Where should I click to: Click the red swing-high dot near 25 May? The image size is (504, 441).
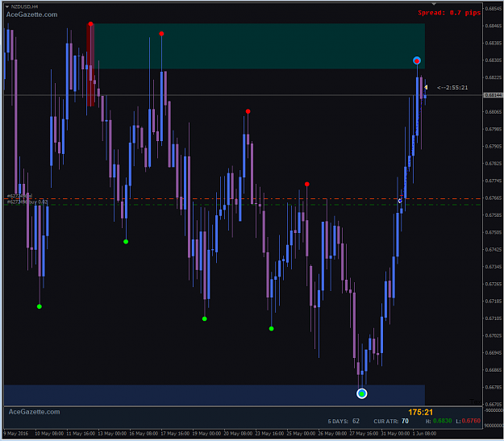[307, 184]
